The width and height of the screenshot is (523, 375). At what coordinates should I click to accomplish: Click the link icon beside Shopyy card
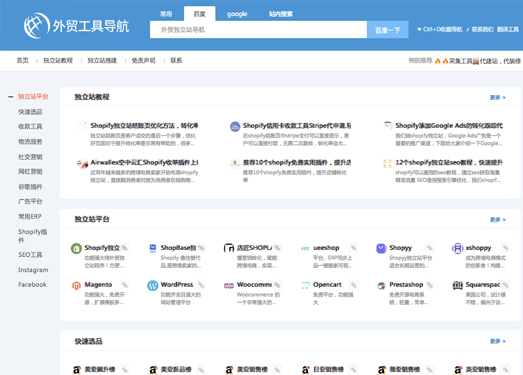430,248
